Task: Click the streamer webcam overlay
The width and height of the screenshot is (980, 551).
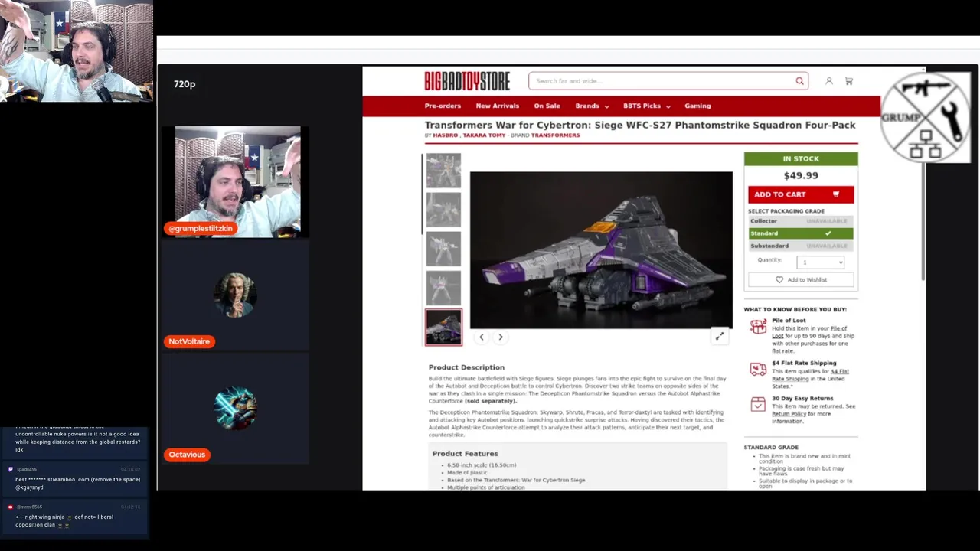Action: [77, 51]
